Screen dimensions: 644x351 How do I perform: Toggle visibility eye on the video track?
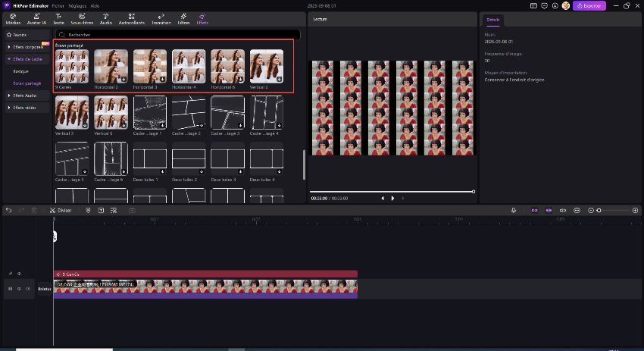(x=19, y=289)
